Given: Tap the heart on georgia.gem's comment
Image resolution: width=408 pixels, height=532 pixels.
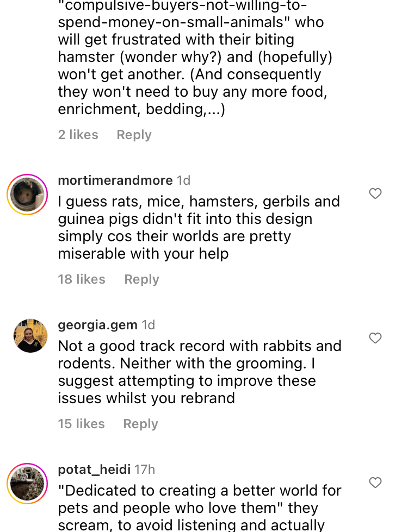Looking at the screenshot, I should [375, 338].
